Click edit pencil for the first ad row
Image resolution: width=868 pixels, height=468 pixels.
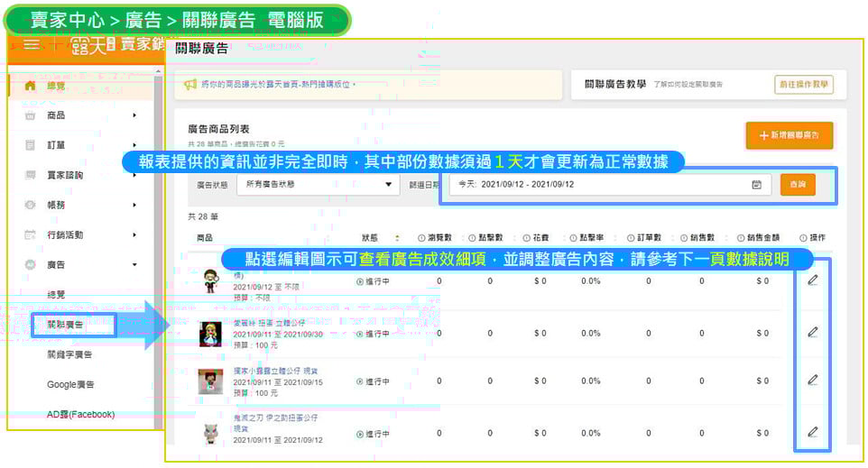click(x=812, y=280)
